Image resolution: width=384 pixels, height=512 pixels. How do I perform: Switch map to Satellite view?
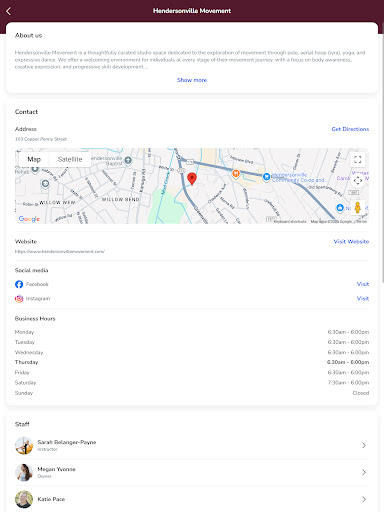[x=70, y=159]
